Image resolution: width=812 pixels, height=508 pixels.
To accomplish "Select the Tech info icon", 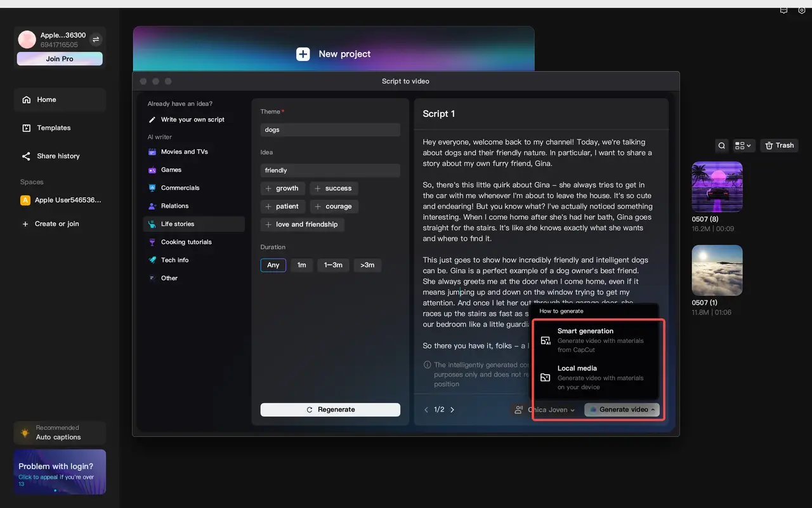I will [152, 260].
